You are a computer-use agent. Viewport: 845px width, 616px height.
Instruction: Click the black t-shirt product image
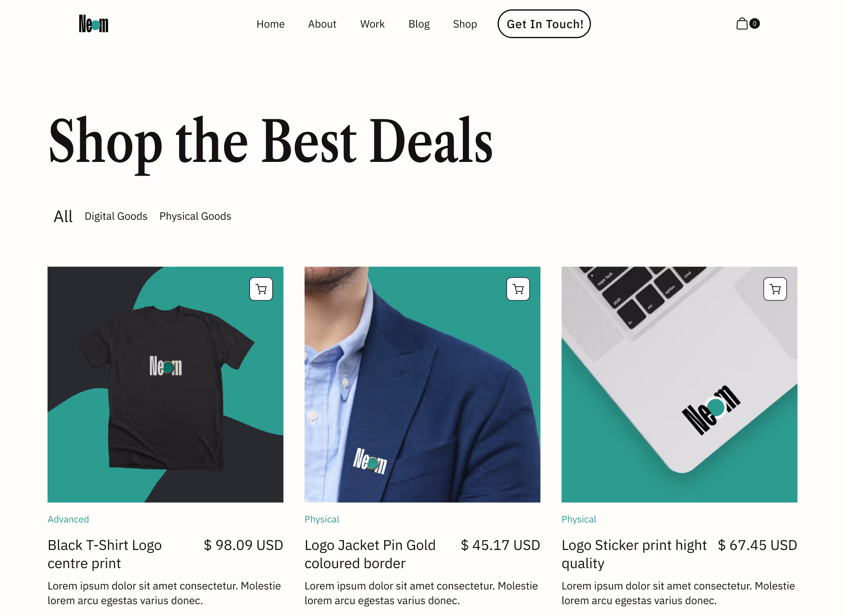click(165, 384)
